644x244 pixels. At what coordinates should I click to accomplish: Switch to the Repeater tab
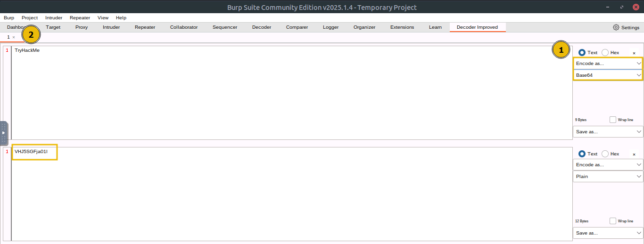click(x=145, y=27)
